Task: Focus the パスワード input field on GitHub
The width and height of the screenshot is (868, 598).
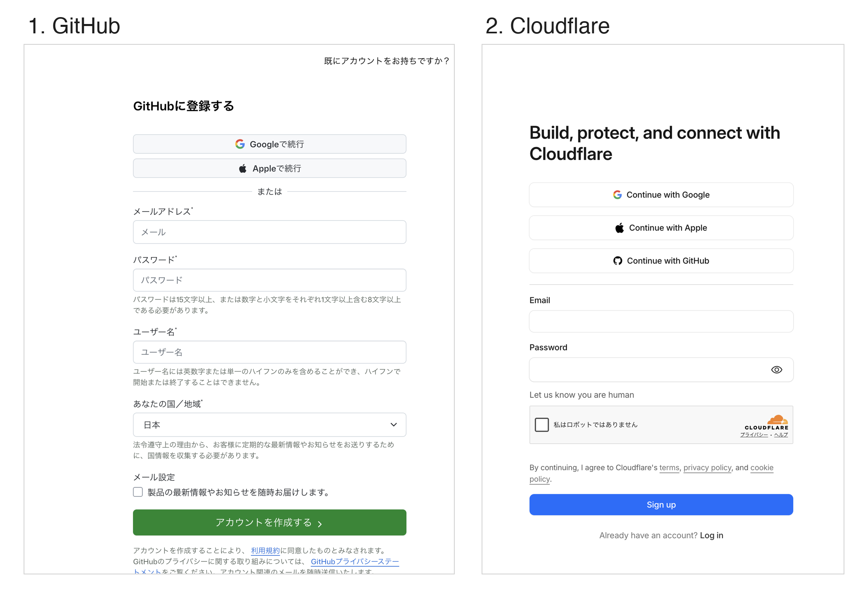Action: pyautogui.click(x=270, y=280)
